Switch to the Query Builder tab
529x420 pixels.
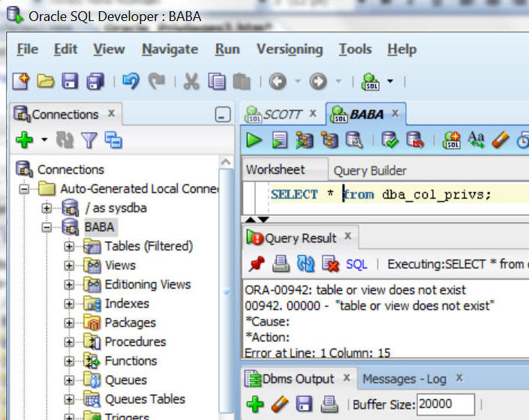pos(370,171)
